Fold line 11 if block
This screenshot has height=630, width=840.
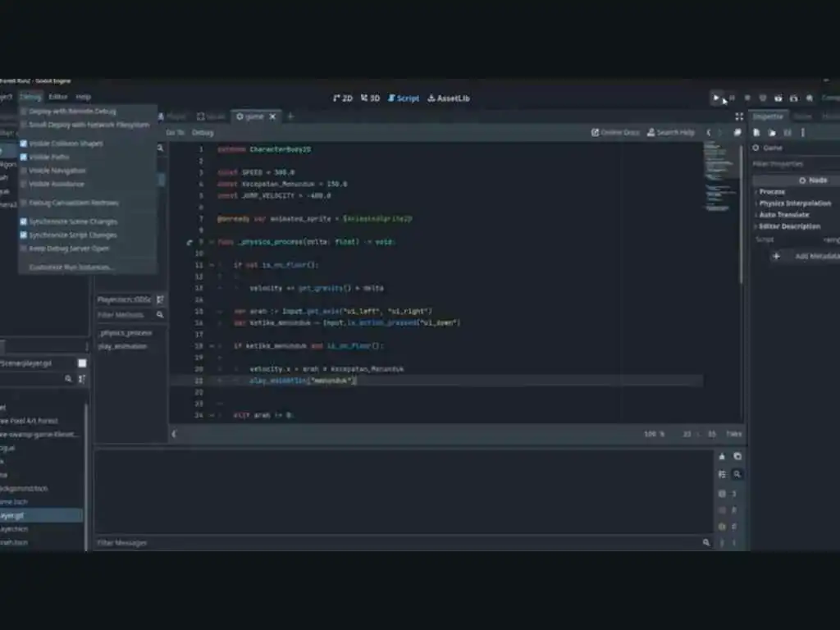(x=211, y=265)
